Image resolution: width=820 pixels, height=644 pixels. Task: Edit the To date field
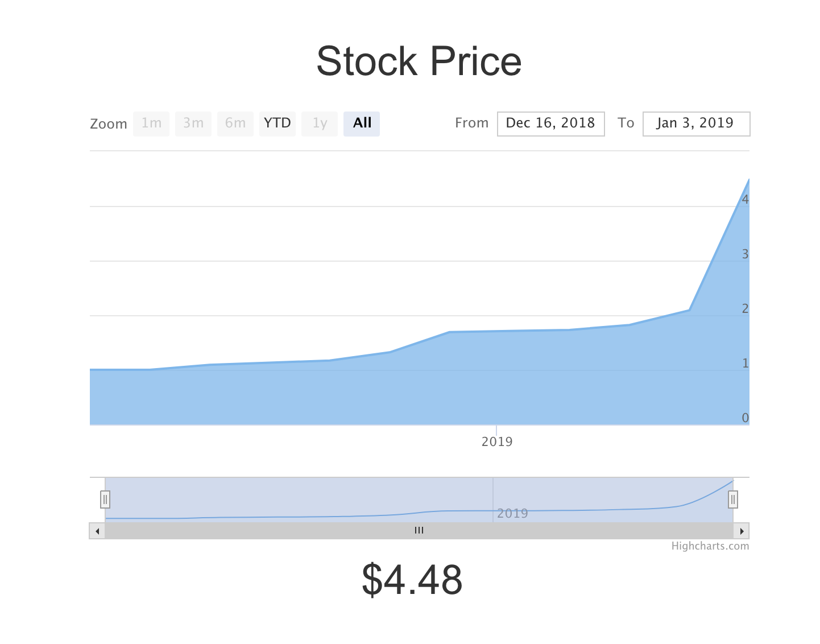tap(696, 123)
